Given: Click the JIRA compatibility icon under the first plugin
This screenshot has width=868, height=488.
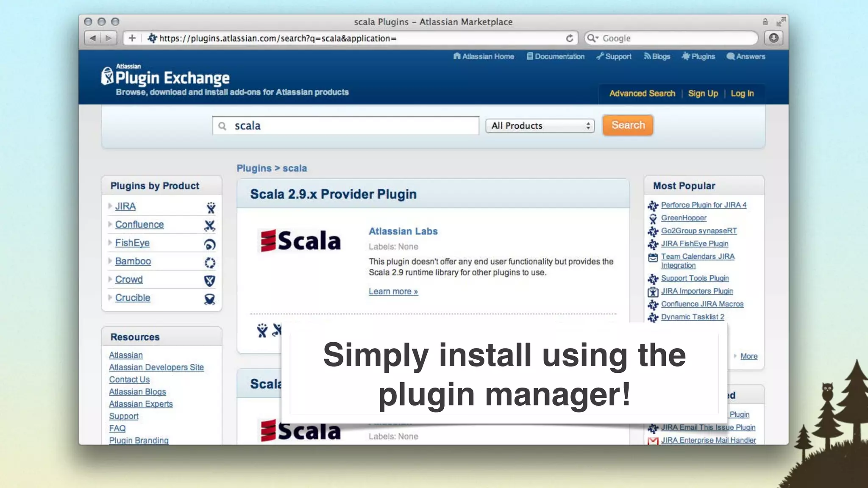Looking at the screenshot, I should click(262, 330).
